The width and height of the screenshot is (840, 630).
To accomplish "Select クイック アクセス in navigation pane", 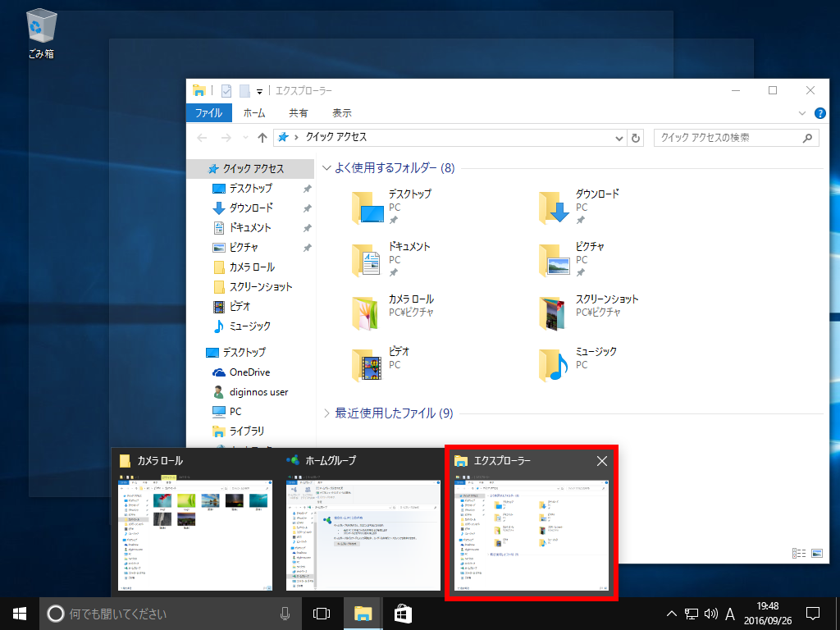I will (x=250, y=169).
